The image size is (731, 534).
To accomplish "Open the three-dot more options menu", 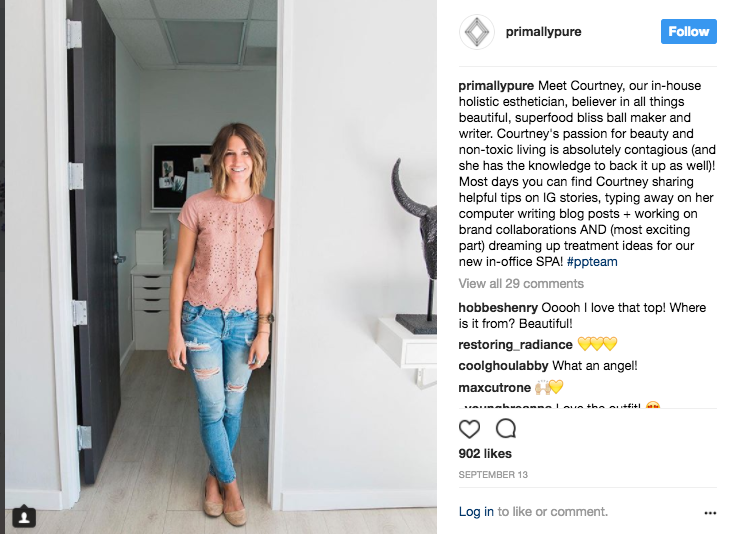I will point(710,513).
